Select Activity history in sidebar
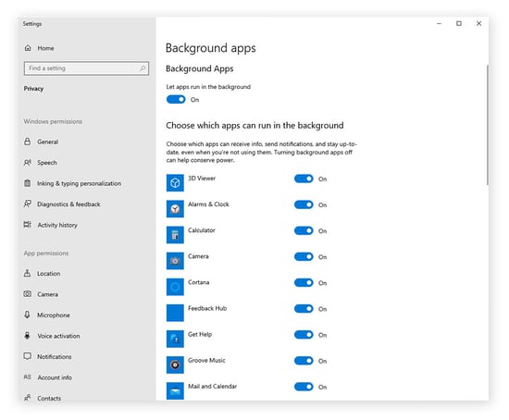Viewport: 509px width, 420px height. [x=57, y=225]
